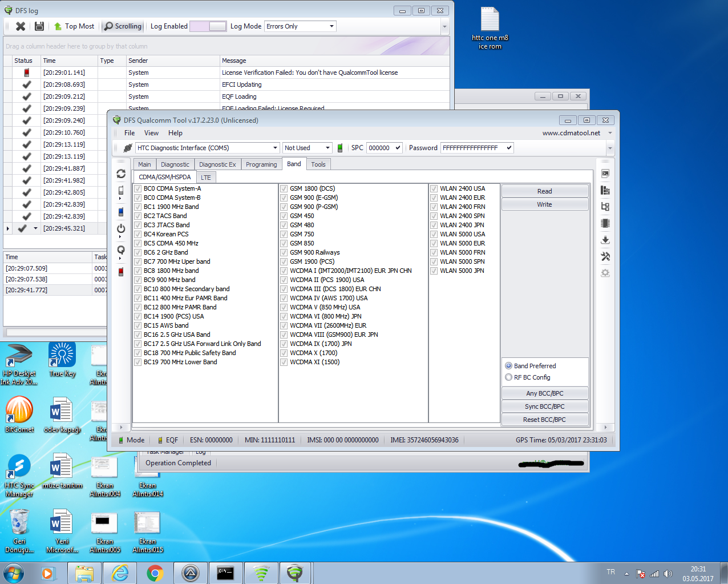Switch to the LTE sub-tab
This screenshot has height=584, width=728.
click(x=206, y=178)
